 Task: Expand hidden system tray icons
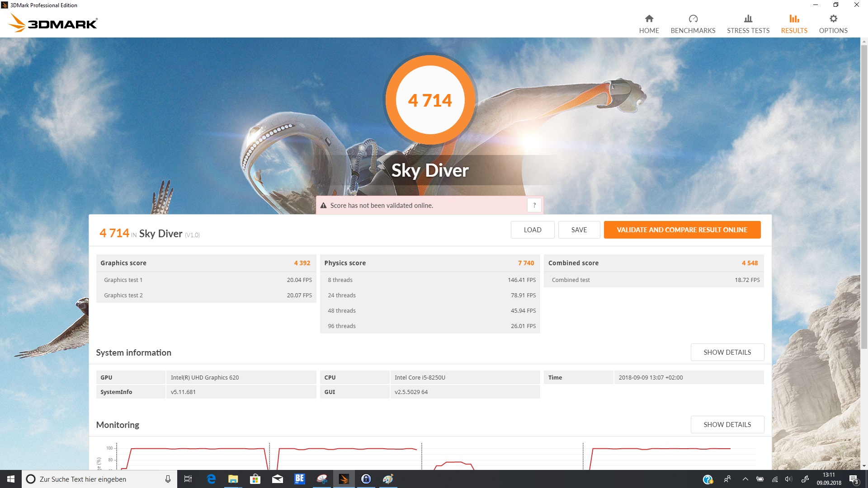click(745, 479)
